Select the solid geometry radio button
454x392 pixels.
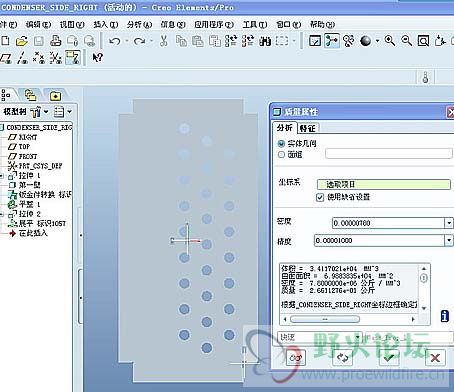point(281,144)
